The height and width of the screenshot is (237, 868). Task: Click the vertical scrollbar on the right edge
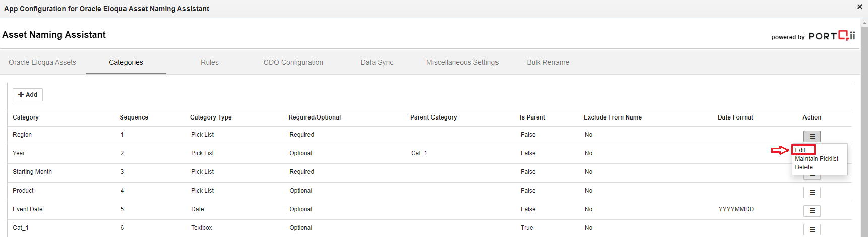tap(864, 126)
